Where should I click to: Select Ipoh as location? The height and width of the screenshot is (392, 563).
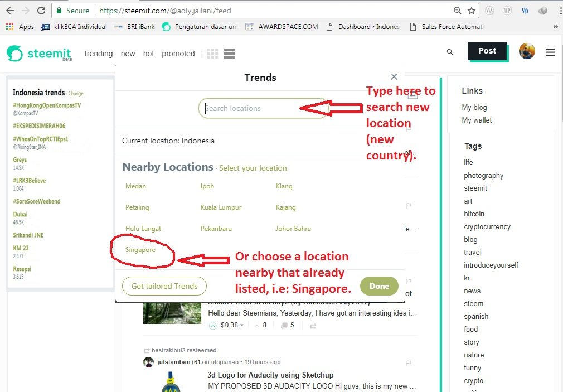(x=207, y=186)
